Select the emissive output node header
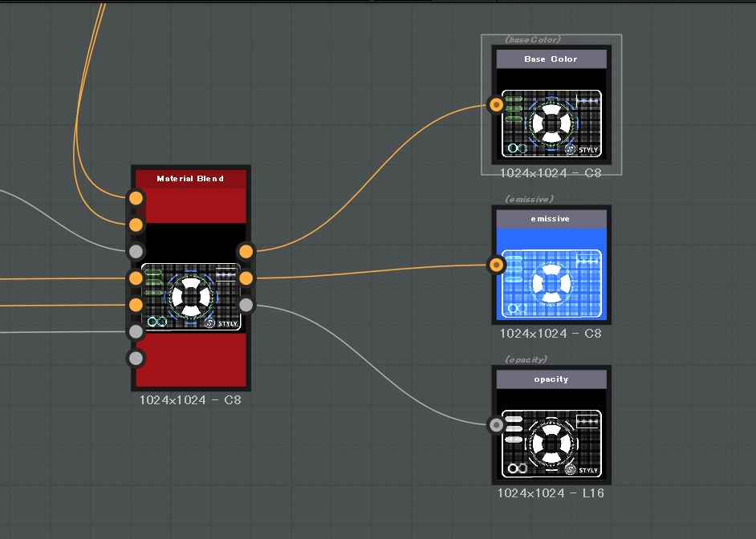This screenshot has height=539, width=756. click(551, 219)
